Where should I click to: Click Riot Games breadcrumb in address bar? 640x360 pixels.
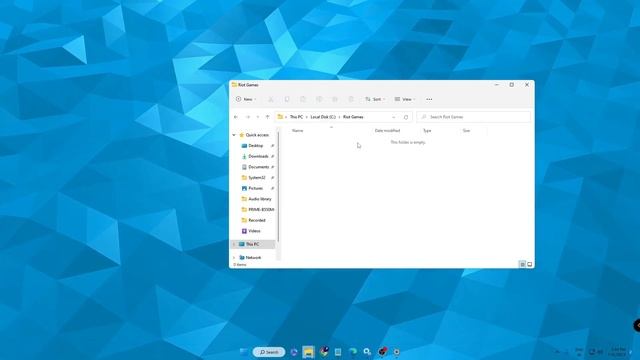353,117
